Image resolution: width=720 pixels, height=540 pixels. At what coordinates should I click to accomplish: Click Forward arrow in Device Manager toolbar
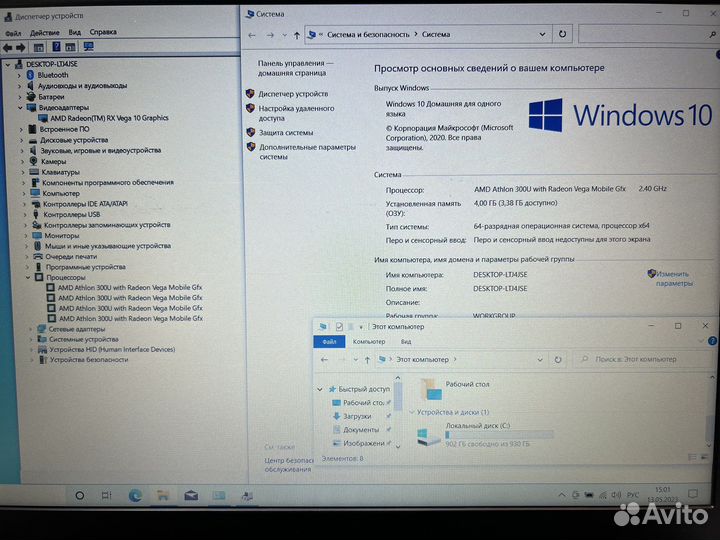[21, 47]
